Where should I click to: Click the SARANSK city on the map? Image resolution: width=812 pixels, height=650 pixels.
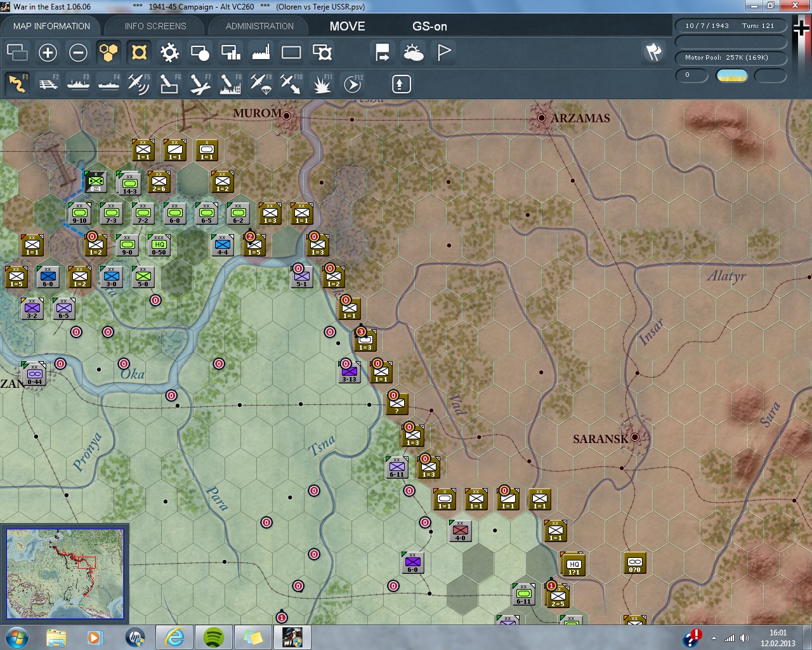pyautogui.click(x=634, y=437)
